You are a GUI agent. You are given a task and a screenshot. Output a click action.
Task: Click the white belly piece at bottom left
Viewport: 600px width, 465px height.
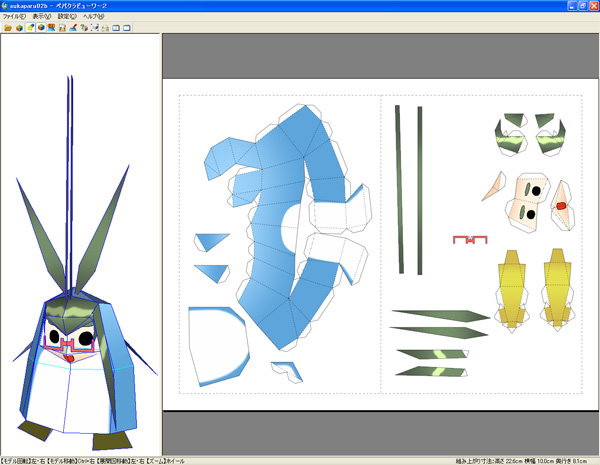point(218,346)
